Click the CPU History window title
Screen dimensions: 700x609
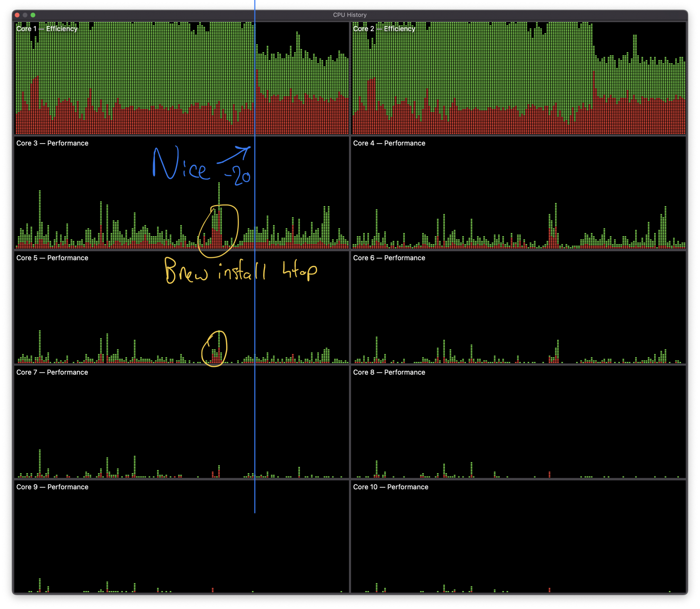coord(349,15)
